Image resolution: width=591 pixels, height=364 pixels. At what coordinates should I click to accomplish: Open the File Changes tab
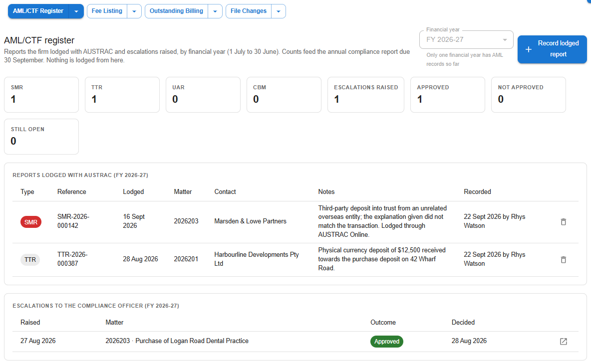(x=249, y=11)
